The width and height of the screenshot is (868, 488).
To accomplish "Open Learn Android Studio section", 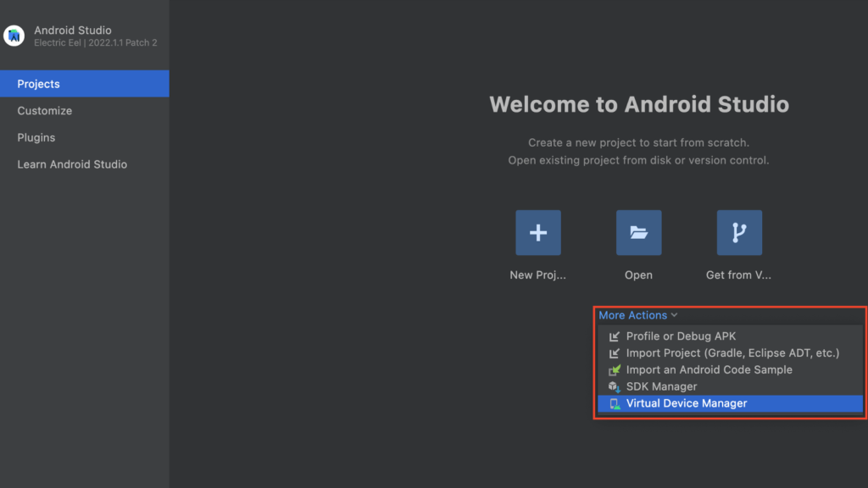I will pos(85,164).
